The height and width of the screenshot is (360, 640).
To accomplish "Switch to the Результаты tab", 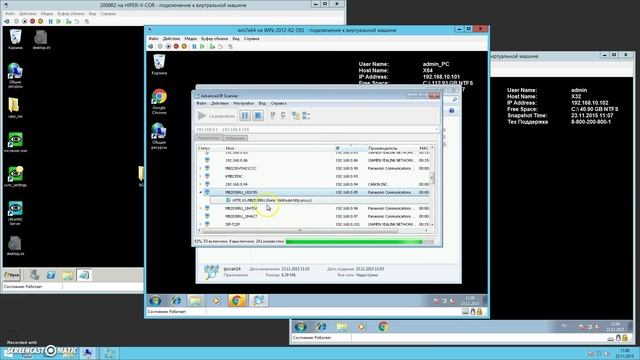I will tap(209, 138).
